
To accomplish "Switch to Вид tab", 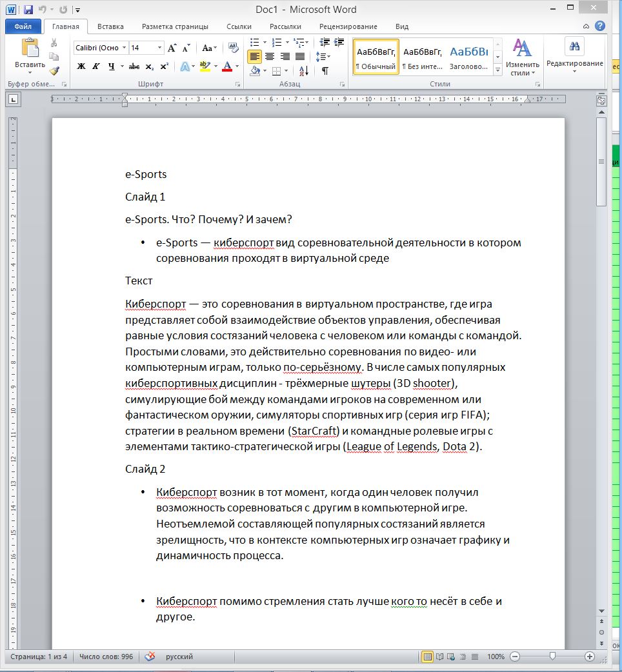I will coord(402,26).
